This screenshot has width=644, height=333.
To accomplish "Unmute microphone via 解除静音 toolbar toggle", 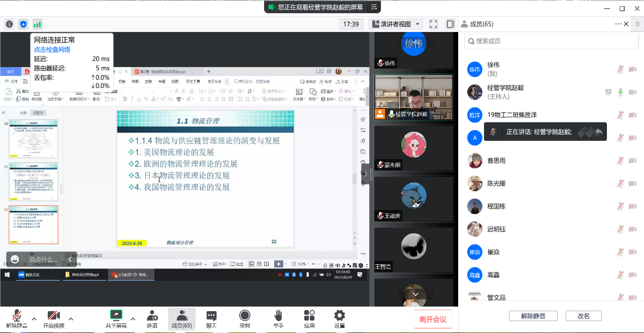I will [x=17, y=319].
